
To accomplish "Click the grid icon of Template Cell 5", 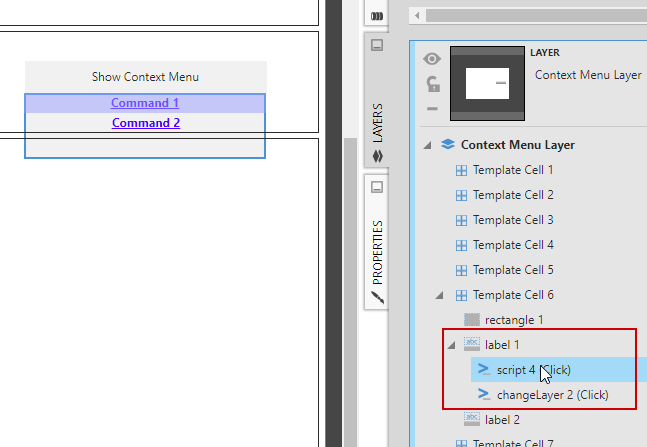I will click(x=461, y=270).
